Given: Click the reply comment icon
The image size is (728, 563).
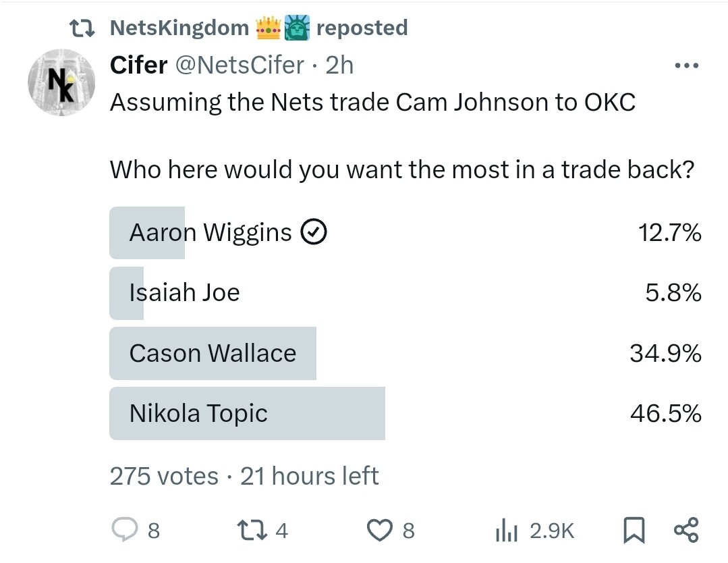Looking at the screenshot, I should (x=124, y=531).
